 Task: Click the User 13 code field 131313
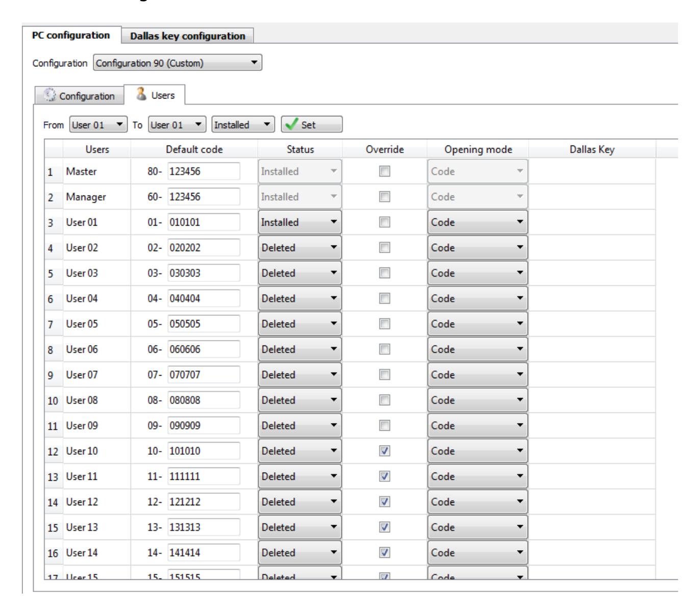(204, 527)
